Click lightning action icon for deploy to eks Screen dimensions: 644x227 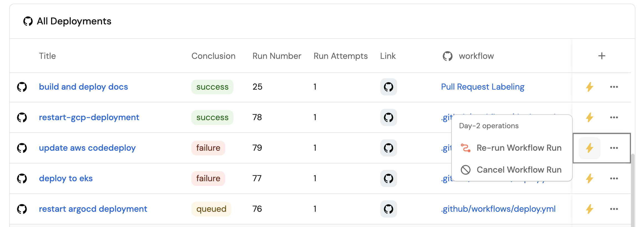click(x=589, y=178)
